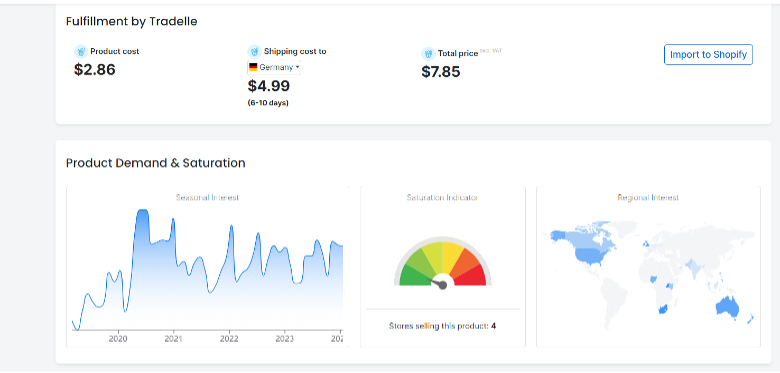Click the Shipping cost icon
Viewport: 780px width, 373px height.
254,51
